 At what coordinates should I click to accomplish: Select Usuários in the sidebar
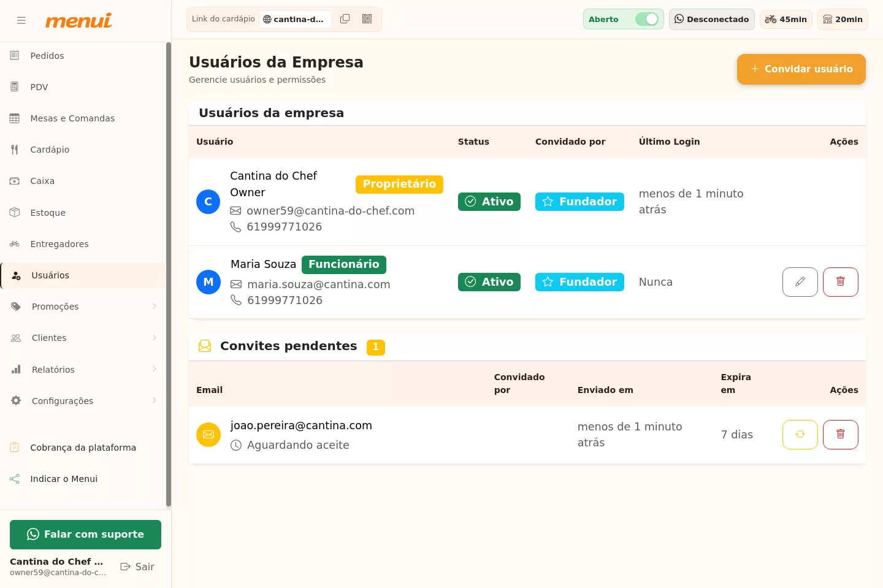tap(83, 275)
